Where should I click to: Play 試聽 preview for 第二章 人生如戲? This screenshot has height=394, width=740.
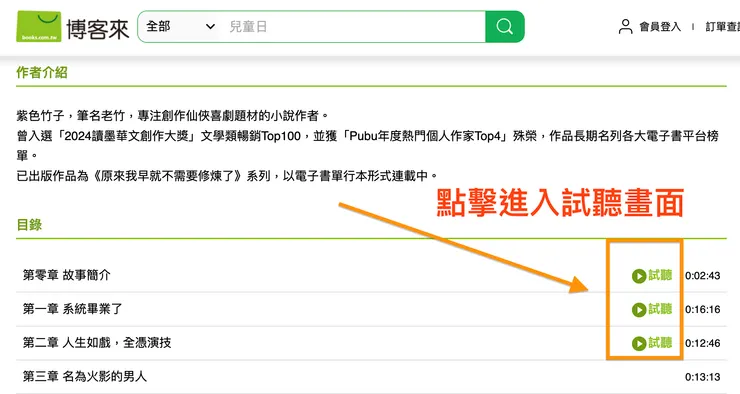[652, 343]
